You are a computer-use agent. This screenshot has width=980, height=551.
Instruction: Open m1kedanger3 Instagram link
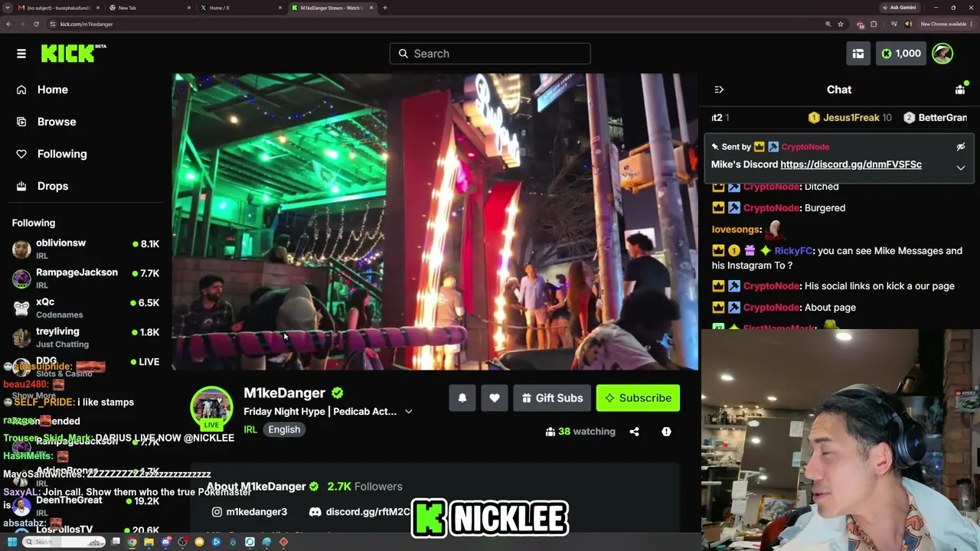pyautogui.click(x=250, y=511)
